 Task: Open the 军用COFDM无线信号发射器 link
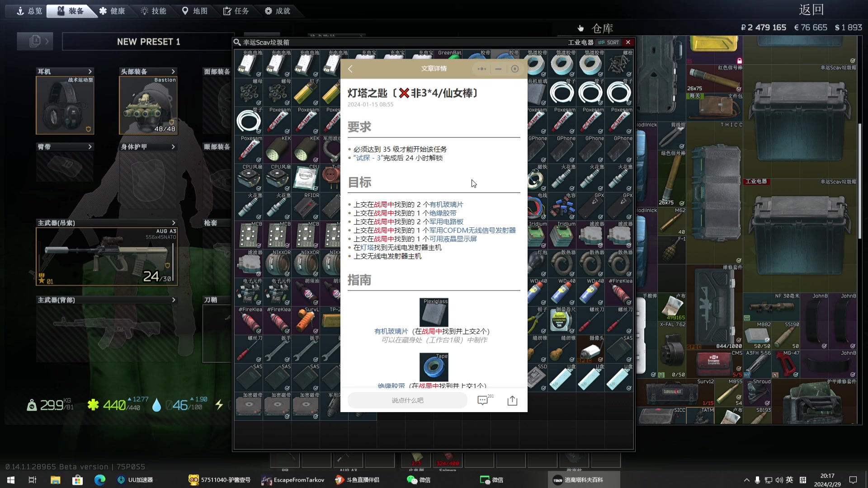click(472, 230)
